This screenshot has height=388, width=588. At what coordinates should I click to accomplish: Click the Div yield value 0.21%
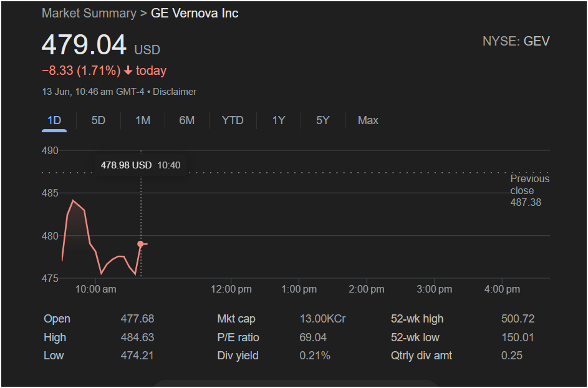(x=315, y=356)
